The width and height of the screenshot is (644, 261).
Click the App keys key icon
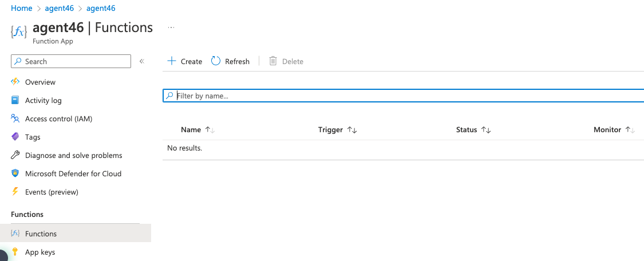pyautogui.click(x=15, y=252)
